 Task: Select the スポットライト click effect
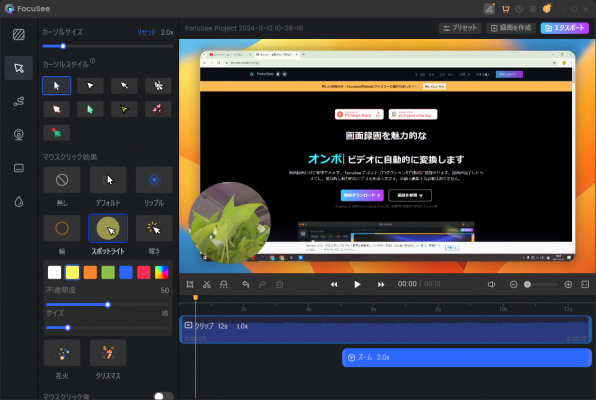[108, 228]
